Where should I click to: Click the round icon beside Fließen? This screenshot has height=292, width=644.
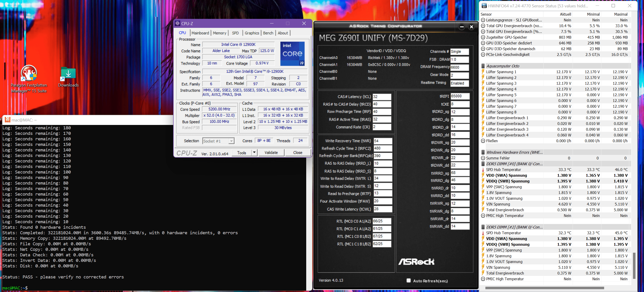point(483,141)
